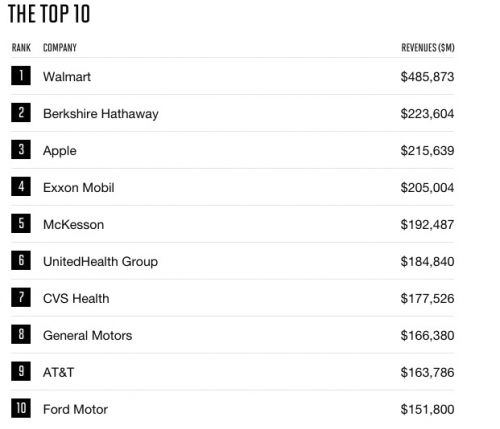Screen dimensions: 500x429
Task: Open the Walmart company link
Action: click(67, 77)
